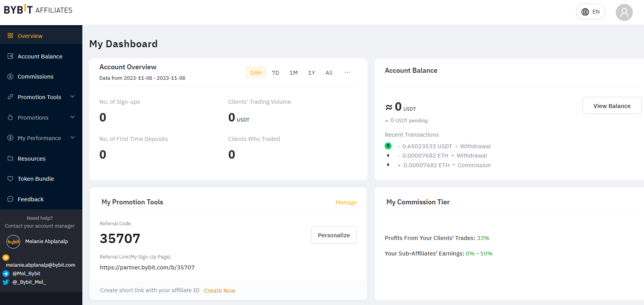
Task: Open the three-dots more options menu
Action: (348, 72)
